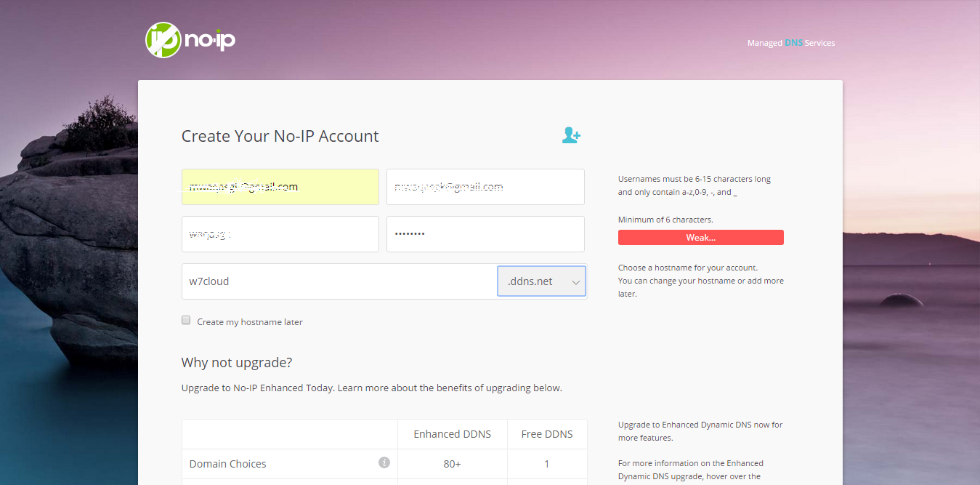
Task: Click the Upgrade to Enhanced Dynamic DNS note
Action: coord(700,431)
